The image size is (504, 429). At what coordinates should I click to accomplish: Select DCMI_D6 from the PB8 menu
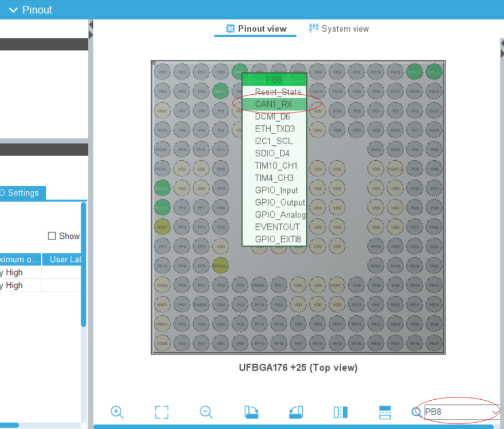point(275,117)
